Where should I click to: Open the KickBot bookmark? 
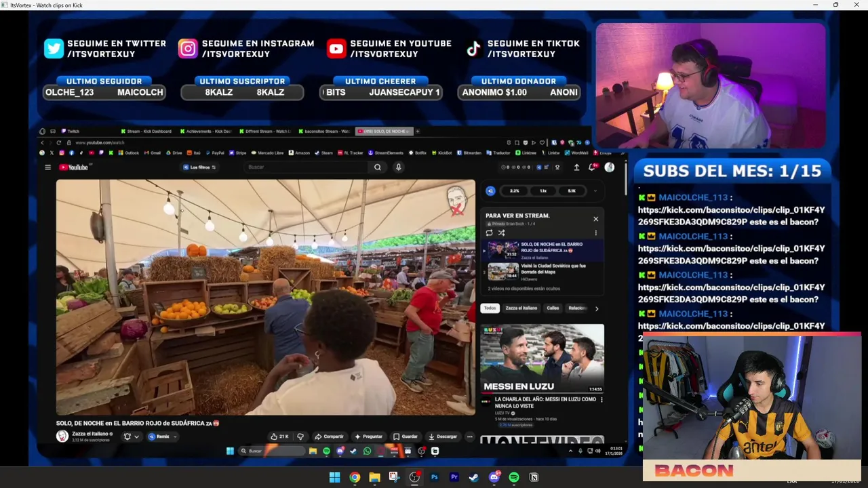(x=441, y=152)
